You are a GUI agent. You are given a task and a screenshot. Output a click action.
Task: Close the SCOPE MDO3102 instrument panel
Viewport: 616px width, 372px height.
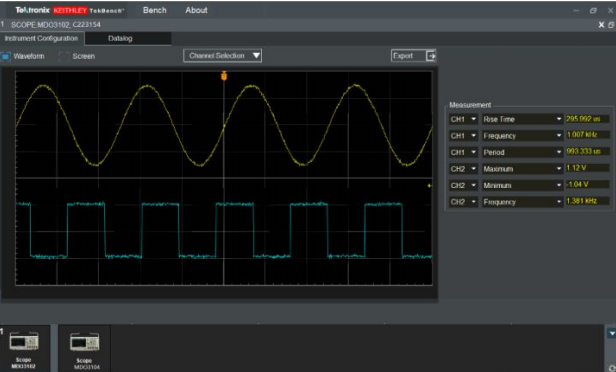point(601,25)
